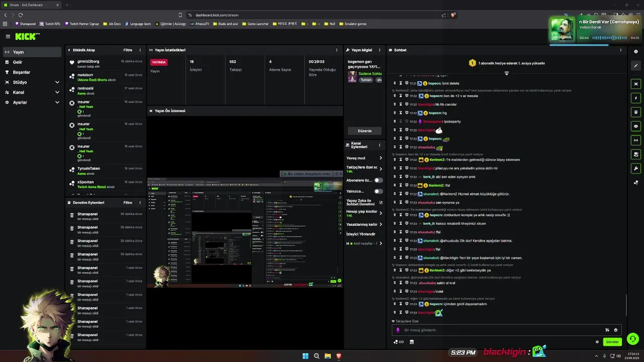Click the Düzenle button in Yayın bilgisi

[364, 131]
